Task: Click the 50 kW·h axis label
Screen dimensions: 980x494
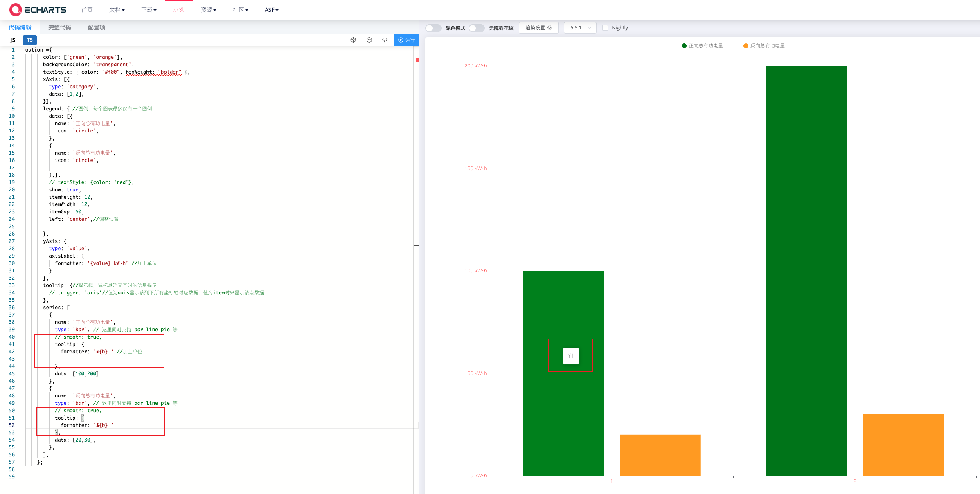Action: click(477, 373)
